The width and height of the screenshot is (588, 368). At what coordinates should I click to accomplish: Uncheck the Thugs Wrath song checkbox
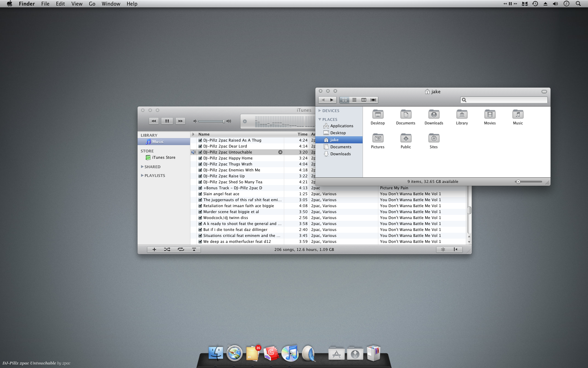(200, 164)
